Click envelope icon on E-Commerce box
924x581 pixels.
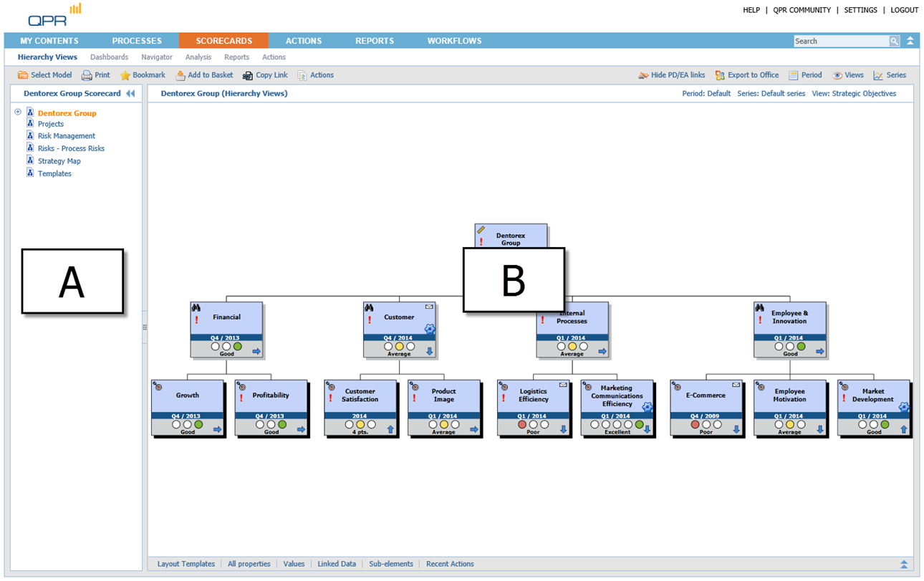(736, 385)
